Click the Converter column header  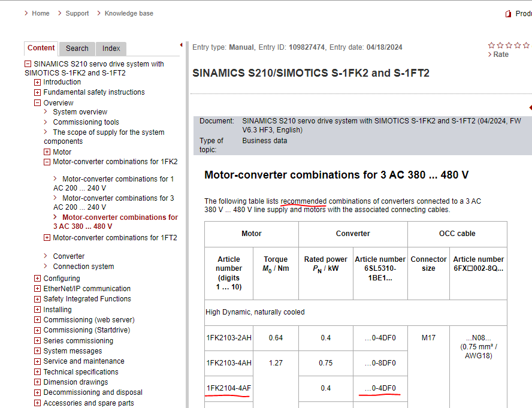pos(353,234)
